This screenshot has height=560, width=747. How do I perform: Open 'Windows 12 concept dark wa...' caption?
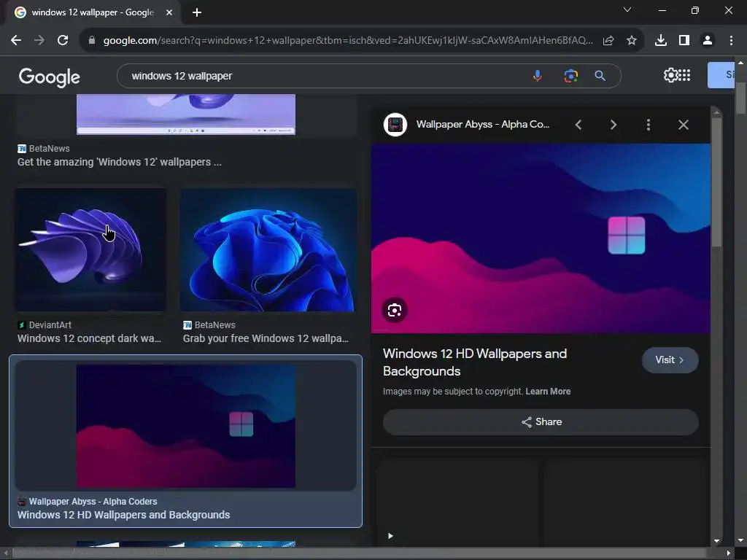click(89, 338)
